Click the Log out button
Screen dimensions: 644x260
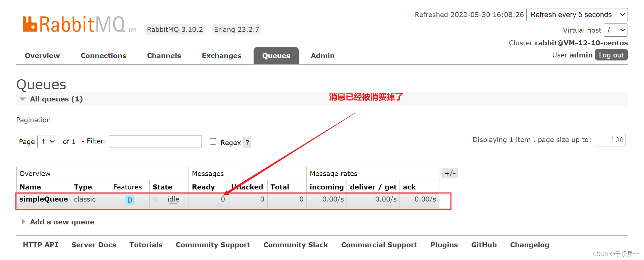pos(611,55)
